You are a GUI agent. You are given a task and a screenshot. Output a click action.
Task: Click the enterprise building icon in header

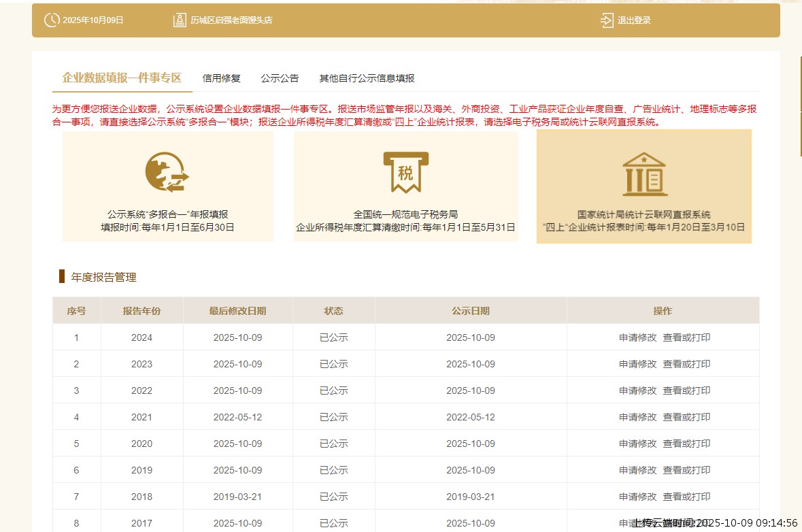(180, 20)
